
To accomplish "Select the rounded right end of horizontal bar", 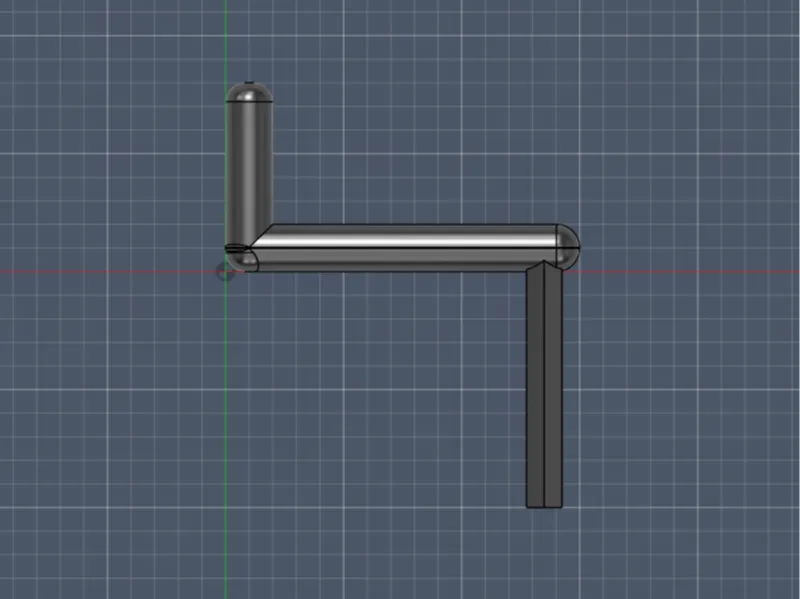I will click(567, 245).
